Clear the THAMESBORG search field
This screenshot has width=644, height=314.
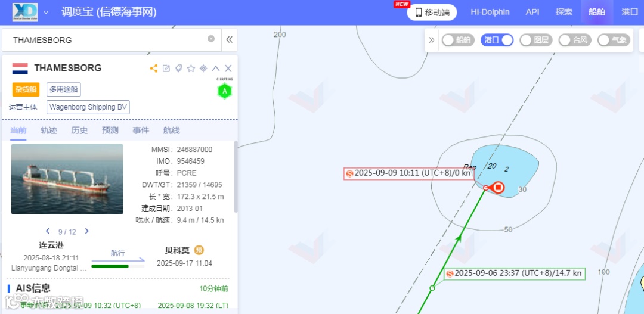pos(211,39)
